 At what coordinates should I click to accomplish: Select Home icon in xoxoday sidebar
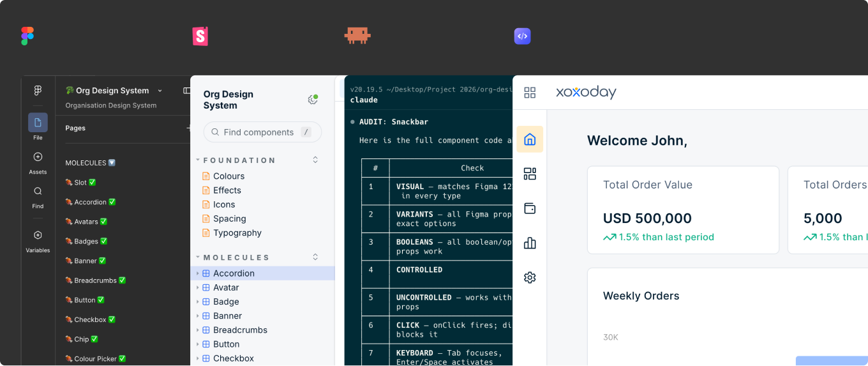point(530,139)
